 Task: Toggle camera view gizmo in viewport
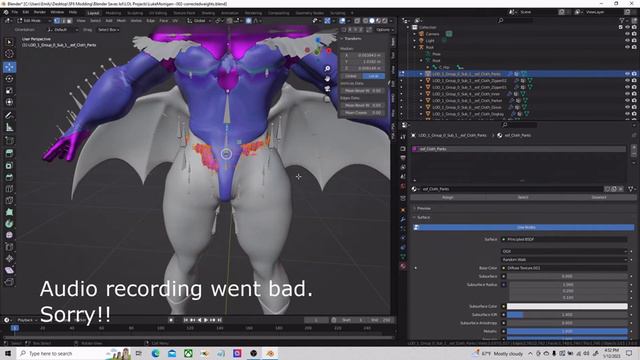click(x=327, y=89)
